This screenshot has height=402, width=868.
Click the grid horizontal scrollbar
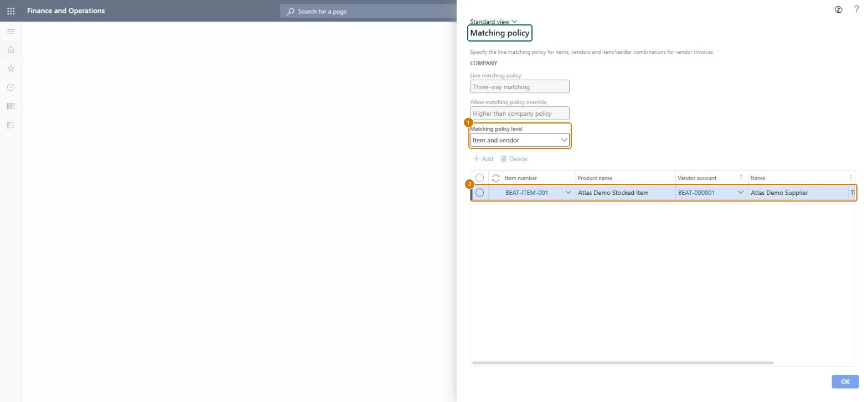[x=623, y=363]
